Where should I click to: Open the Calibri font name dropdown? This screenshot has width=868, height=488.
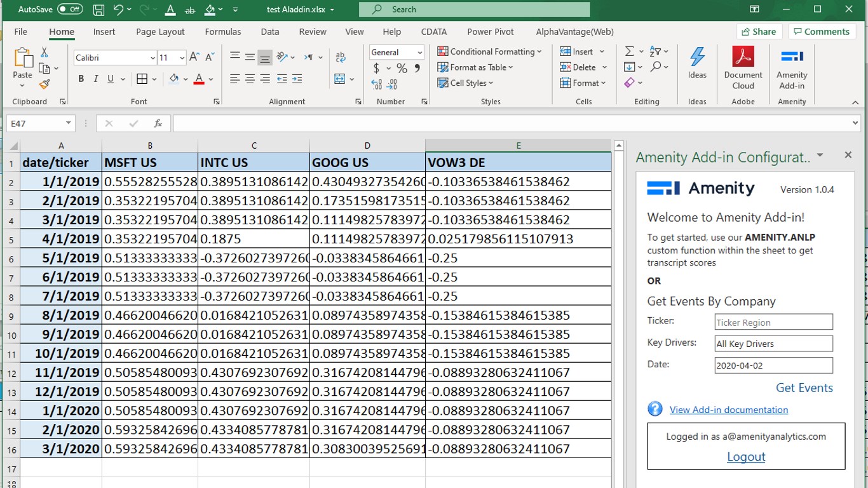tap(153, 58)
